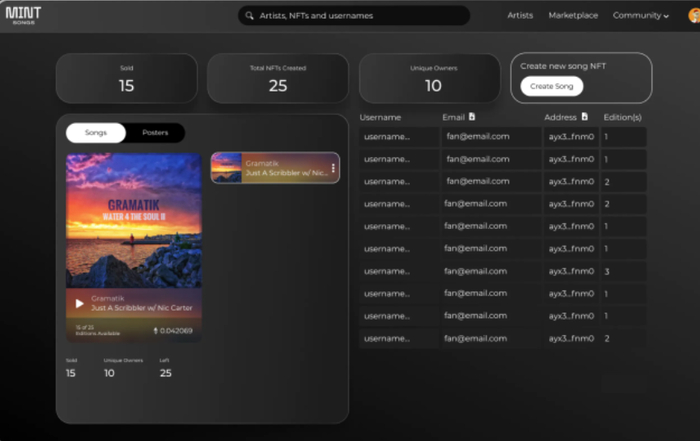
Task: Open the Marketplace menu item
Action: 573,16
